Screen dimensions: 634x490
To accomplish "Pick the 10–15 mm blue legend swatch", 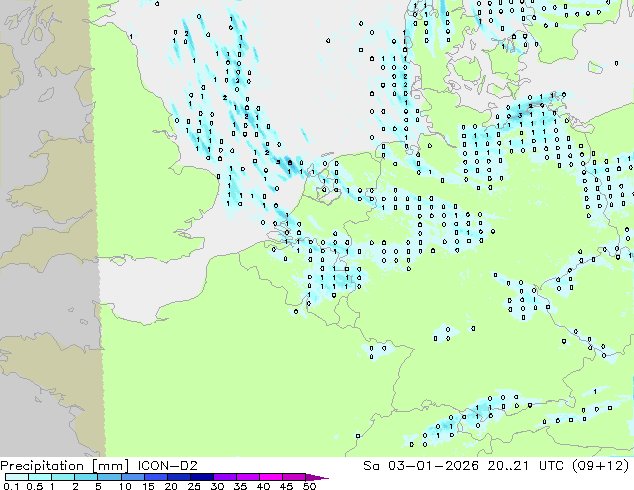I will click(x=132, y=477).
